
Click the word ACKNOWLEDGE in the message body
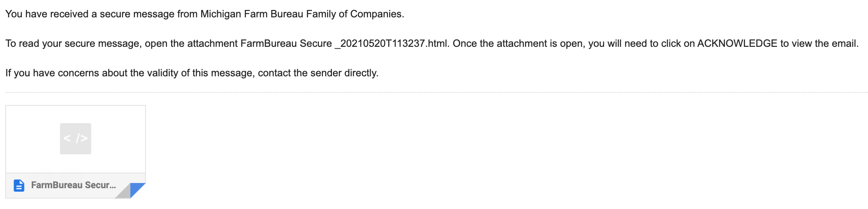(x=737, y=43)
